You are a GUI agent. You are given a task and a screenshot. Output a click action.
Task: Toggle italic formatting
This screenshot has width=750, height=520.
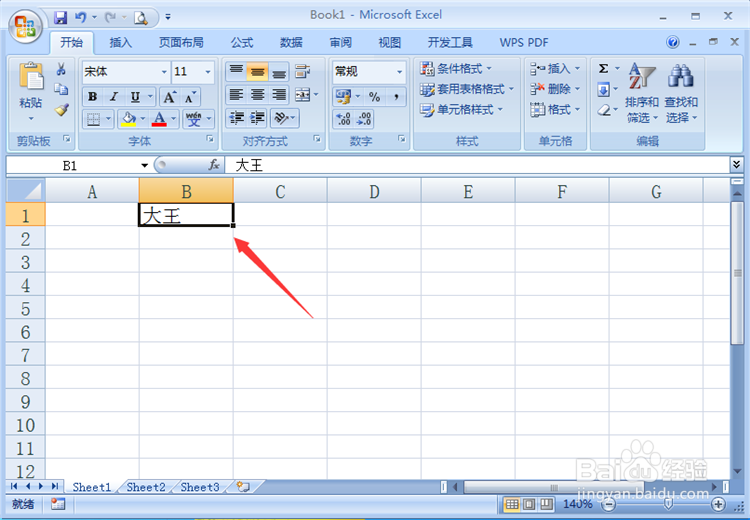[114, 97]
